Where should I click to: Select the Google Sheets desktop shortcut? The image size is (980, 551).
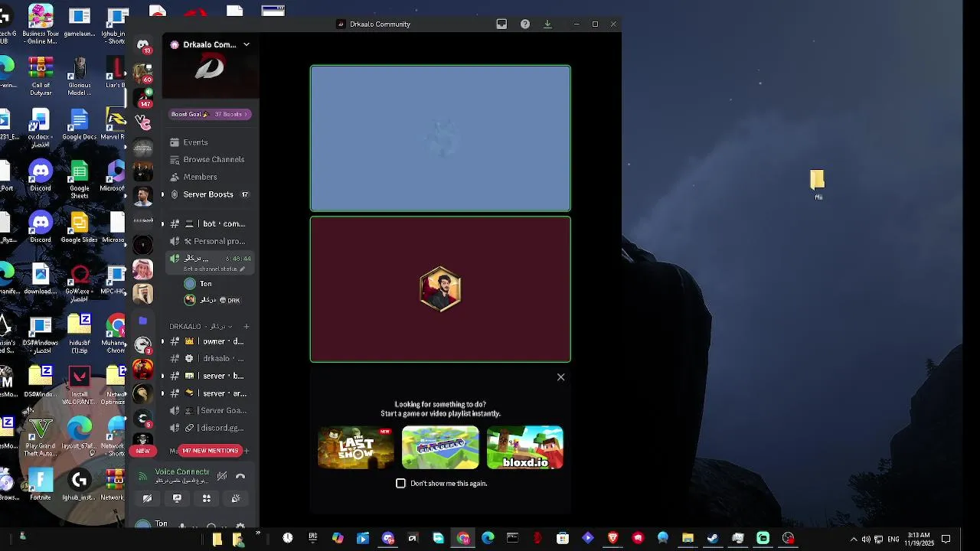point(79,181)
